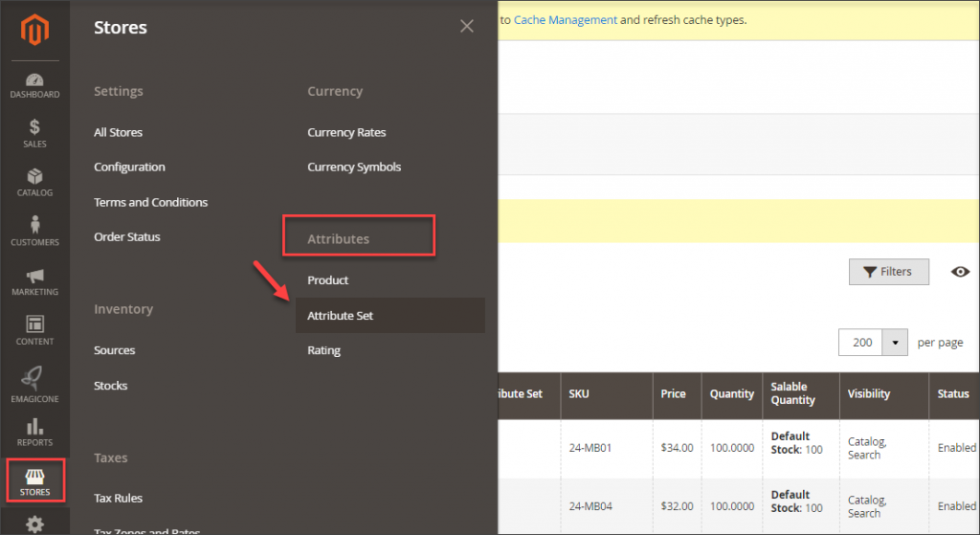
Task: Expand the per page dropdown arrow
Action: point(895,343)
